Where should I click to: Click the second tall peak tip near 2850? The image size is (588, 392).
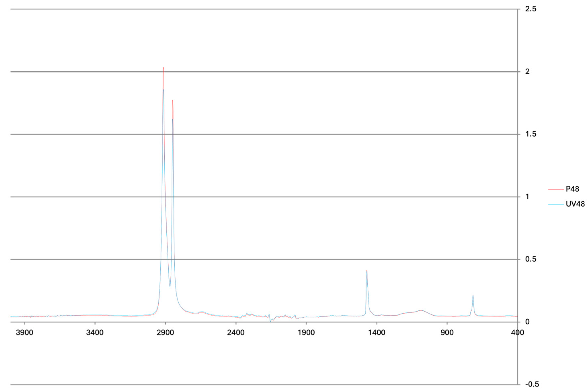click(x=173, y=101)
